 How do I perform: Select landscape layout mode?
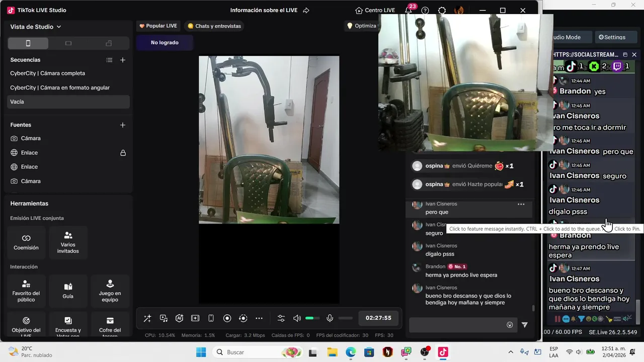(68, 43)
